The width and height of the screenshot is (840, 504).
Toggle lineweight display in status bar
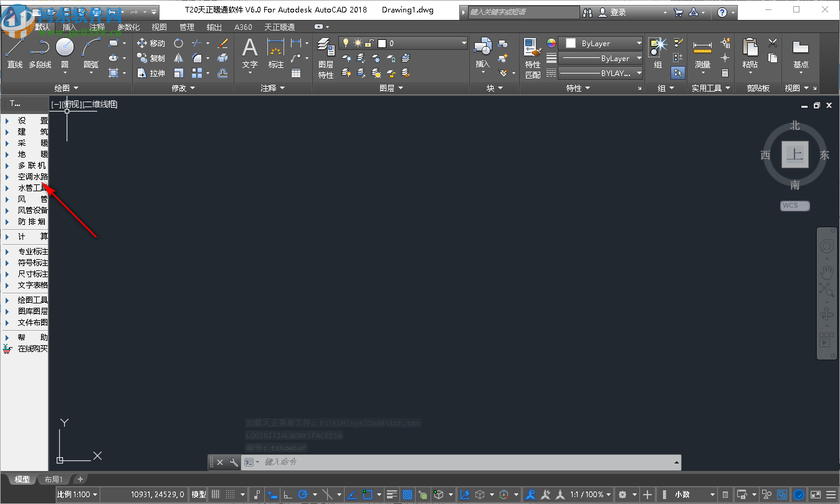pyautogui.click(x=392, y=495)
